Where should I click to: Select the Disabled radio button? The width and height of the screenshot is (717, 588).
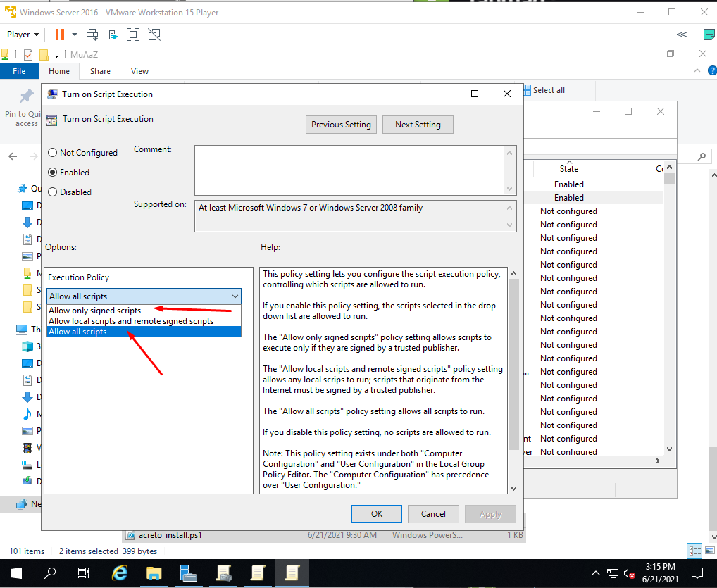[x=53, y=192]
